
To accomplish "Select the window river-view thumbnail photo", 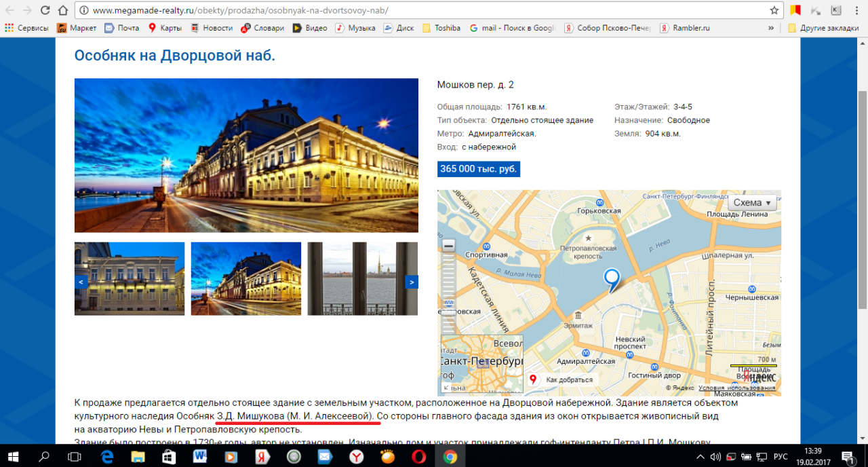I will (362, 279).
